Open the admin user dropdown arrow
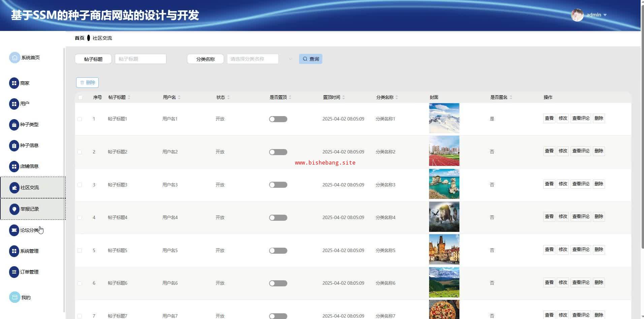Screen dimensions: 644x319 pyautogui.click(x=605, y=15)
